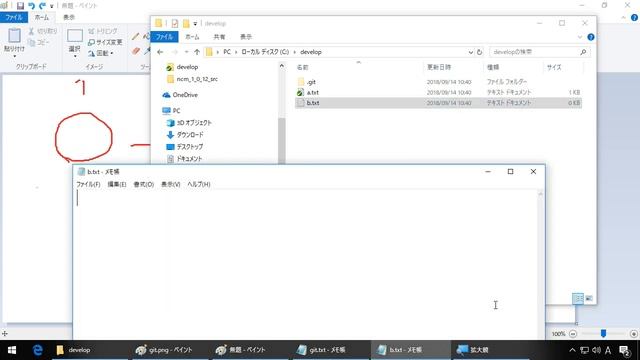The height and width of the screenshot is (360, 640).
Task: Open the Explorer ホーム ribbon tab
Action: [192, 37]
